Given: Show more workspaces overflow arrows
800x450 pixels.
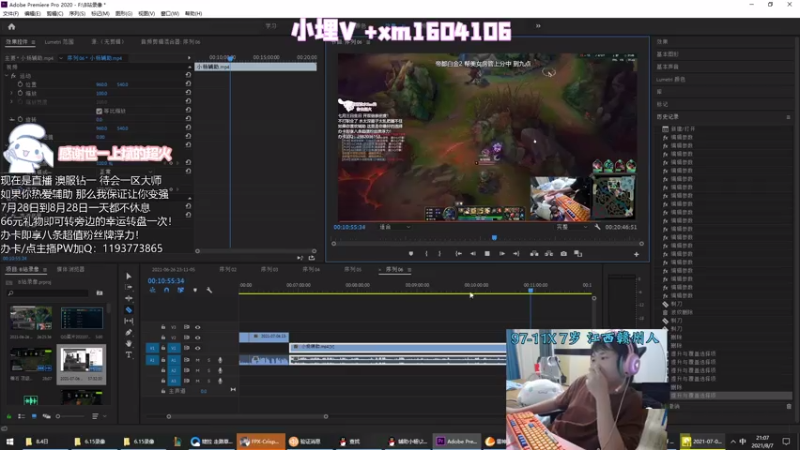Looking at the screenshot, I should 538,26.
